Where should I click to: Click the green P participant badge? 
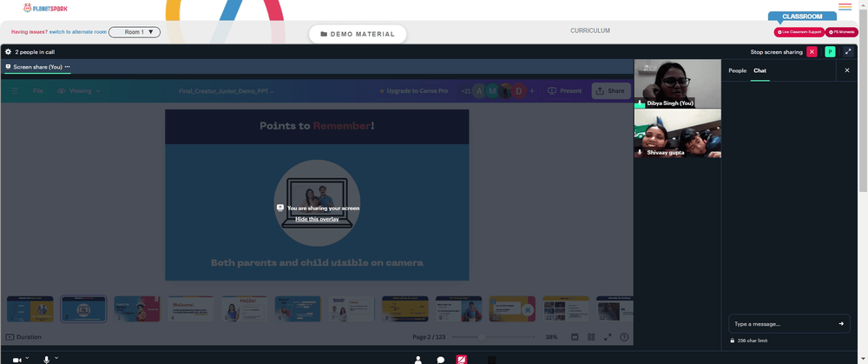[x=830, y=51]
